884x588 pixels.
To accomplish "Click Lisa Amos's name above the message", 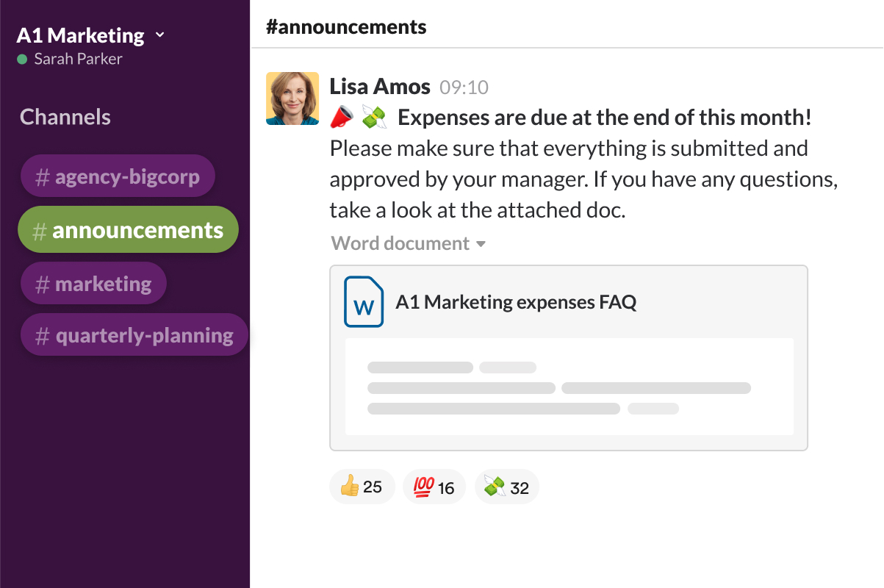I will coord(380,86).
